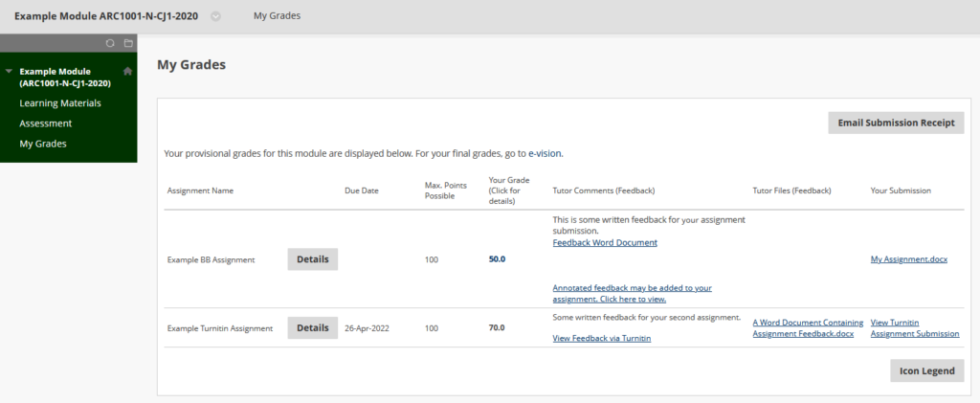This screenshot has width=980, height=403.
Task: Click the refresh icon above the course menu
Action: 110,43
